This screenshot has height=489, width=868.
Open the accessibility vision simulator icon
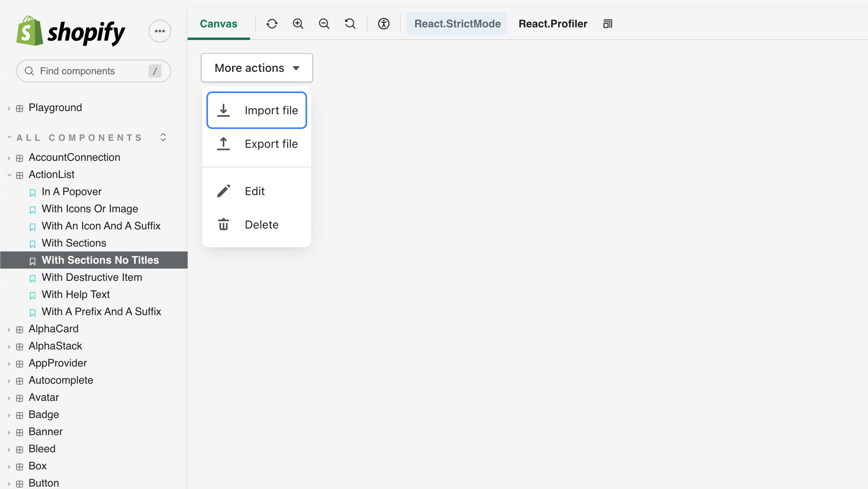(384, 24)
